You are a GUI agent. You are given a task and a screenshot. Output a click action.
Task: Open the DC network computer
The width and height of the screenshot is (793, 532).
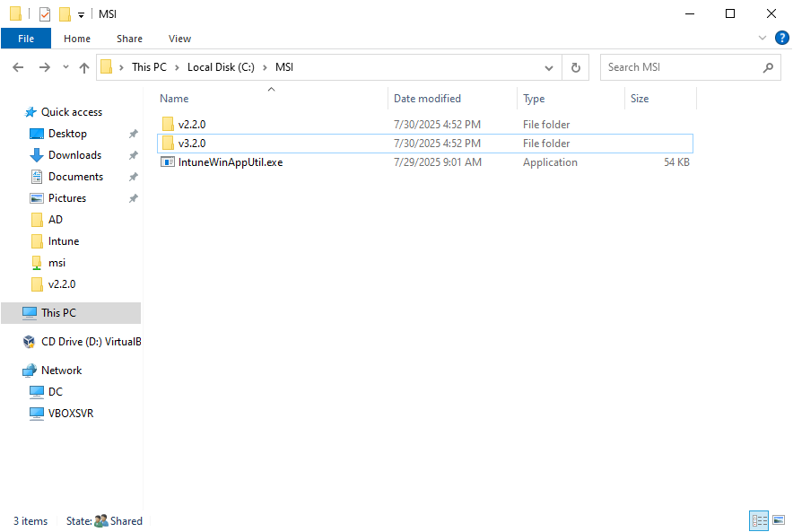[x=56, y=392]
